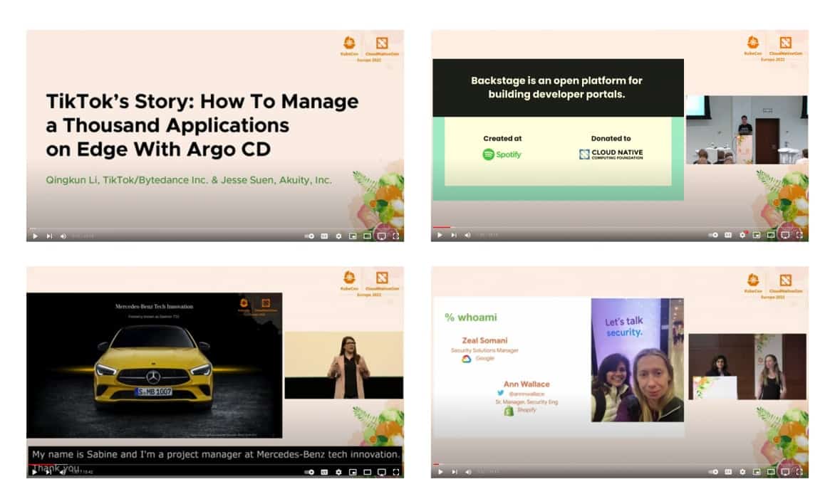This screenshot has width=835, height=504.
Task: Skip to next video in Backstage player
Action: coord(454,235)
